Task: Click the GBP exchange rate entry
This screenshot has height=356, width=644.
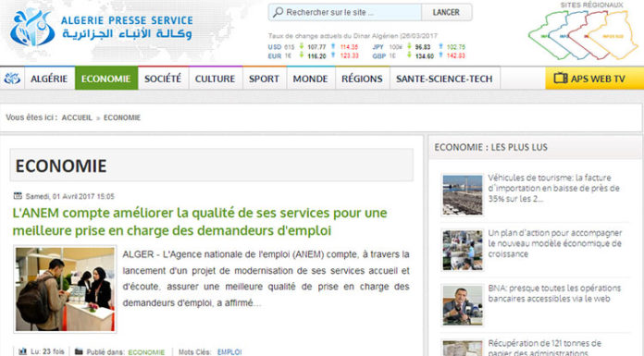Action: [419, 55]
